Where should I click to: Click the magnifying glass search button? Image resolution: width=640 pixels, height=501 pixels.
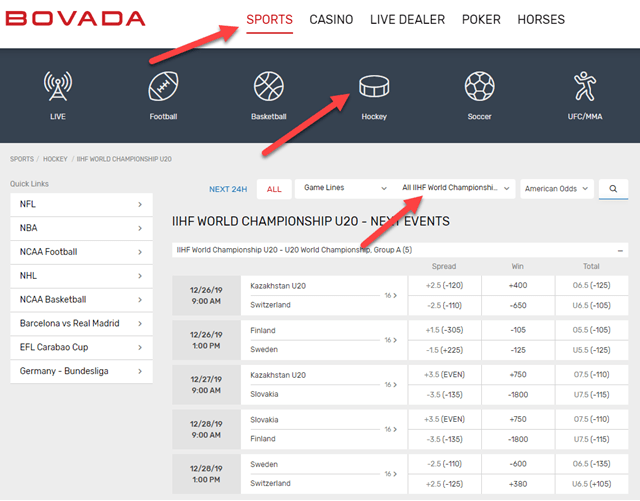pos(613,188)
